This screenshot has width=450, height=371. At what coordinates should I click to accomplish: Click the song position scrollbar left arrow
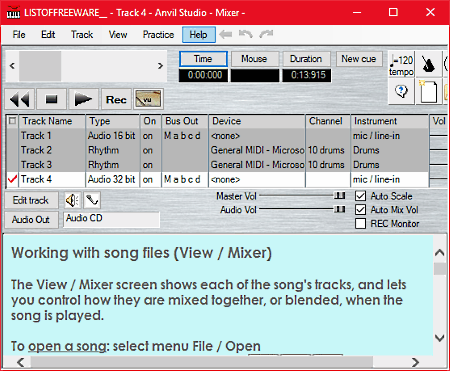pos(12,66)
